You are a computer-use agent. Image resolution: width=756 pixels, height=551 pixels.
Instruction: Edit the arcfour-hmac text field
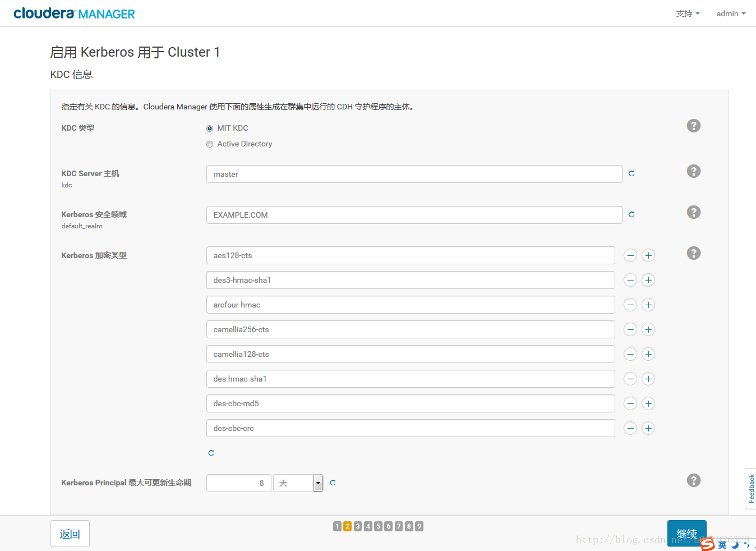click(411, 305)
